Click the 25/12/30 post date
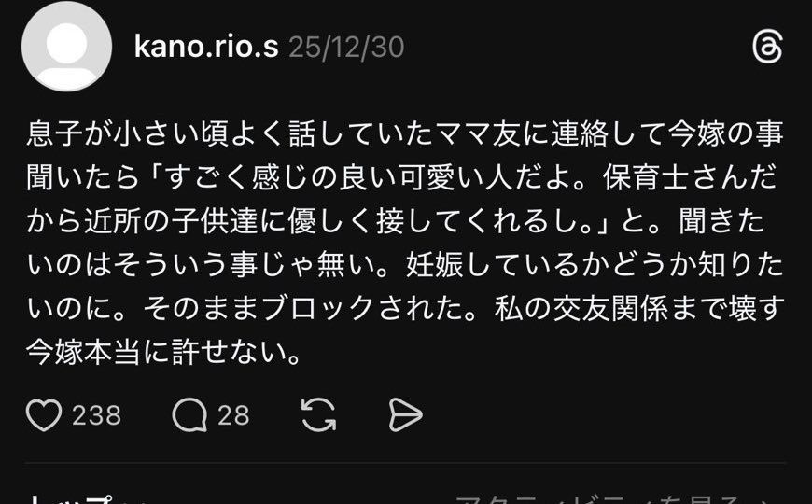This screenshot has width=812, height=504. (346, 48)
